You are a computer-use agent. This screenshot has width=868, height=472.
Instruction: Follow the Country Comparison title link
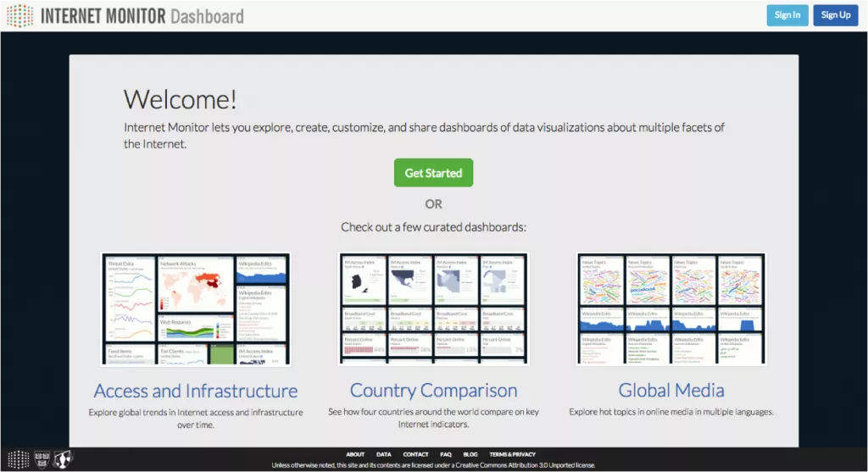click(433, 390)
